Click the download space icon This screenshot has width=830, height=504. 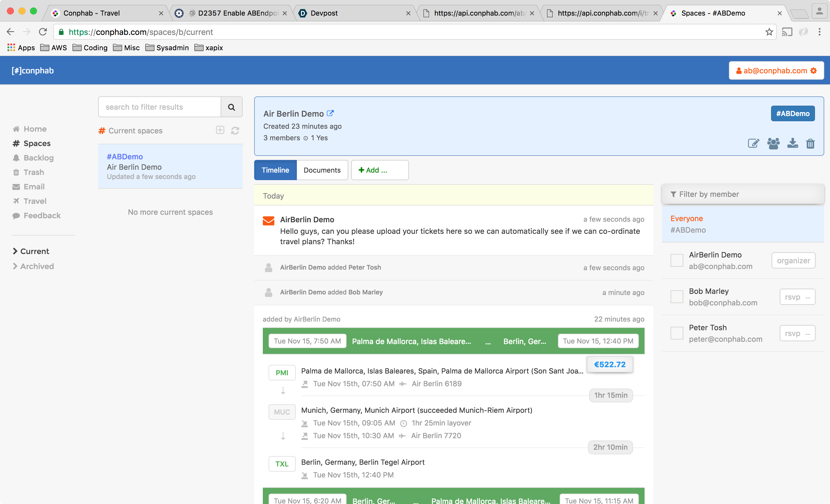792,143
